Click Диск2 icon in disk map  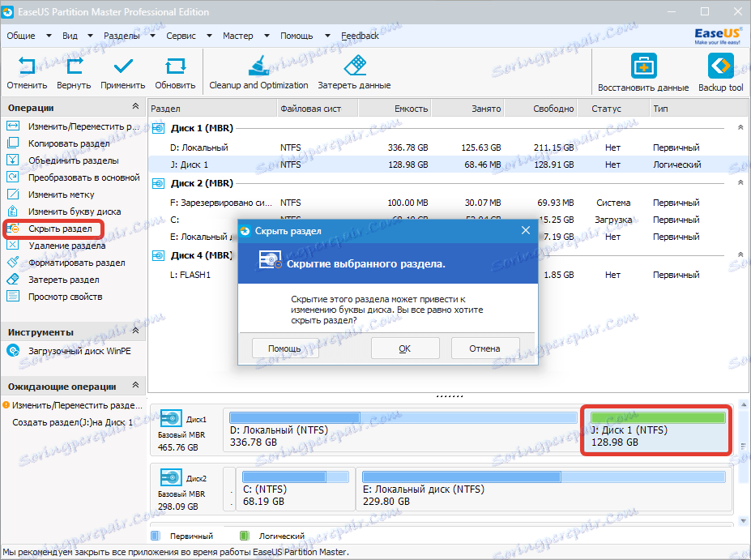coord(170,477)
